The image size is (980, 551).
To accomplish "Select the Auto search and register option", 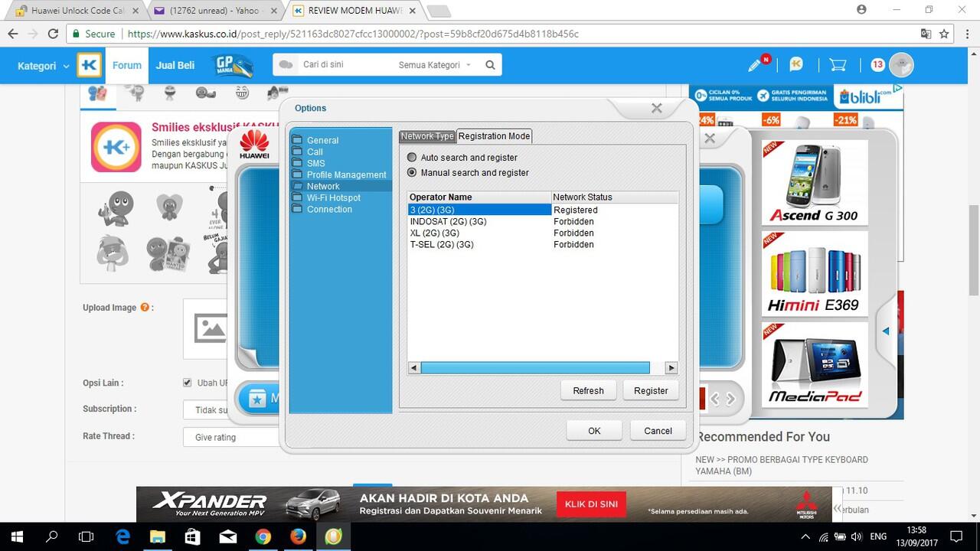I will (x=412, y=157).
